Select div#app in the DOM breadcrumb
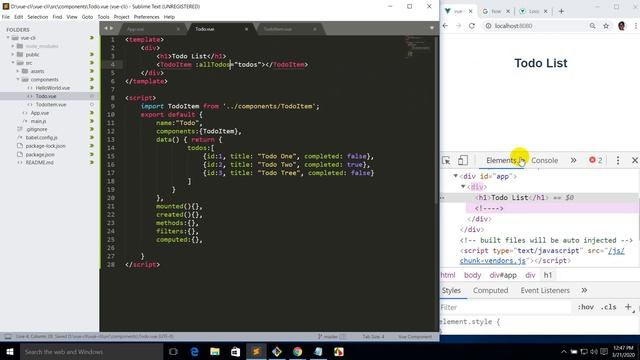Viewport: 640px width, 360px height. point(503,275)
